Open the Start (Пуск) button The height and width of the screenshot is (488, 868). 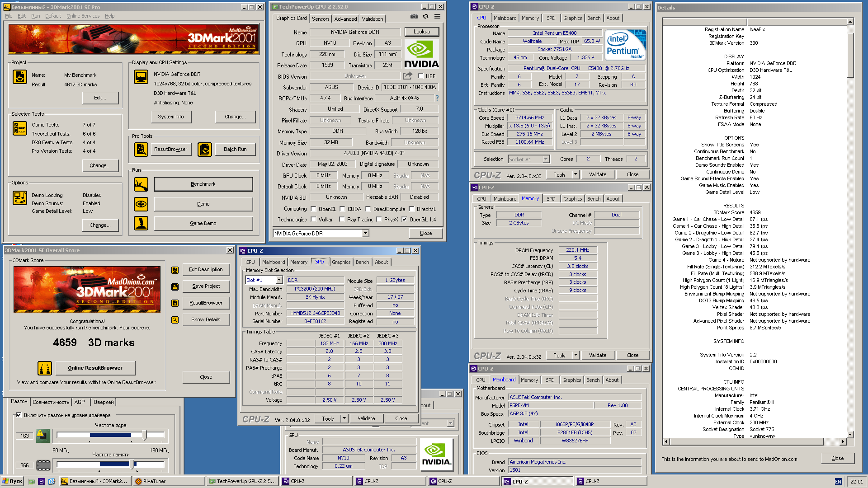pos(12,481)
